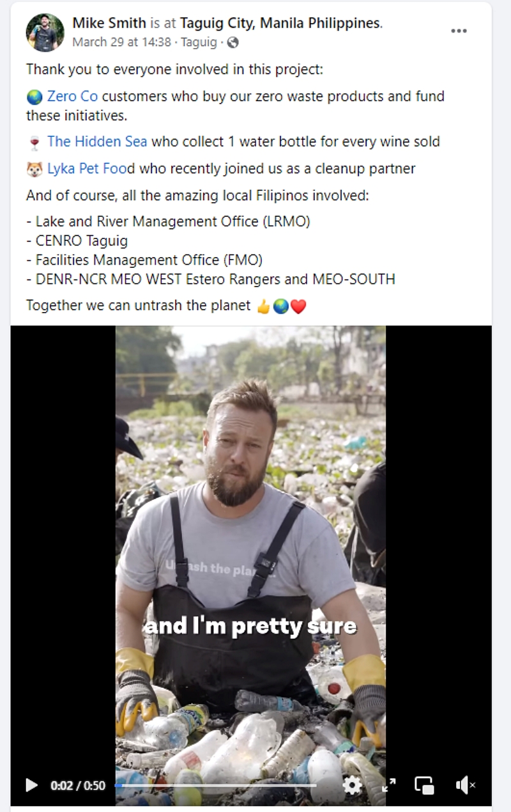Open The Hidden Sea page link
The height and width of the screenshot is (812, 511).
pyautogui.click(x=96, y=141)
